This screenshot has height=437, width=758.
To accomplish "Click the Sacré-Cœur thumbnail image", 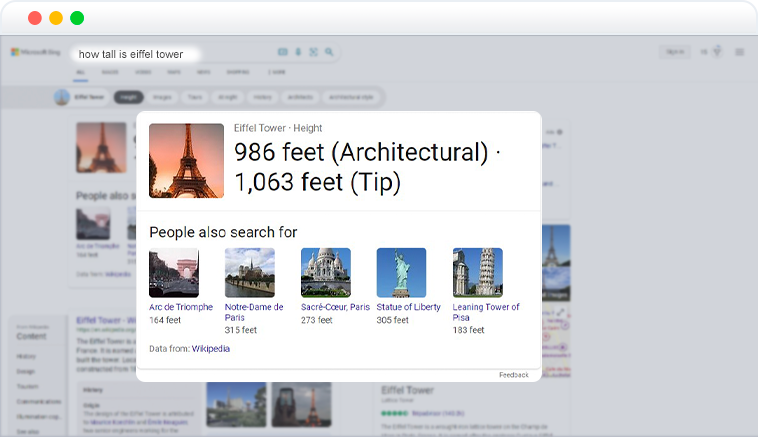I will coord(325,273).
